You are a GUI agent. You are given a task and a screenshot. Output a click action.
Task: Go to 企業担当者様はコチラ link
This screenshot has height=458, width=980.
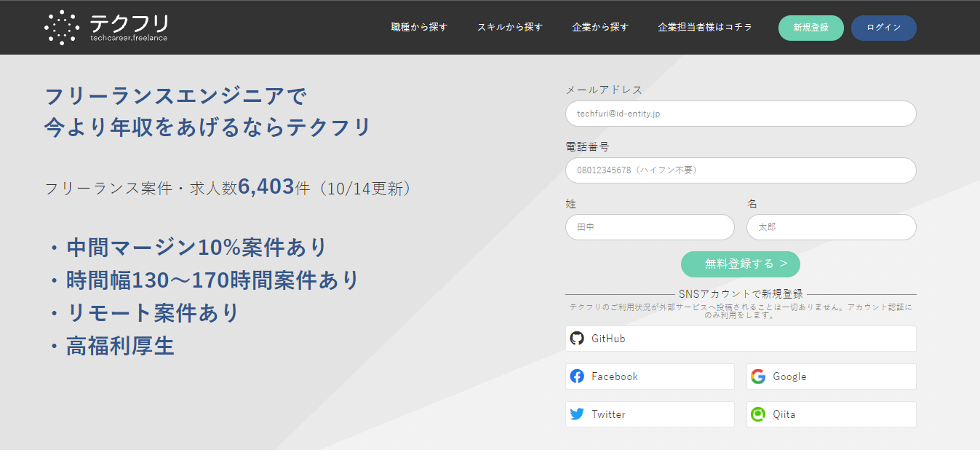[705, 28]
